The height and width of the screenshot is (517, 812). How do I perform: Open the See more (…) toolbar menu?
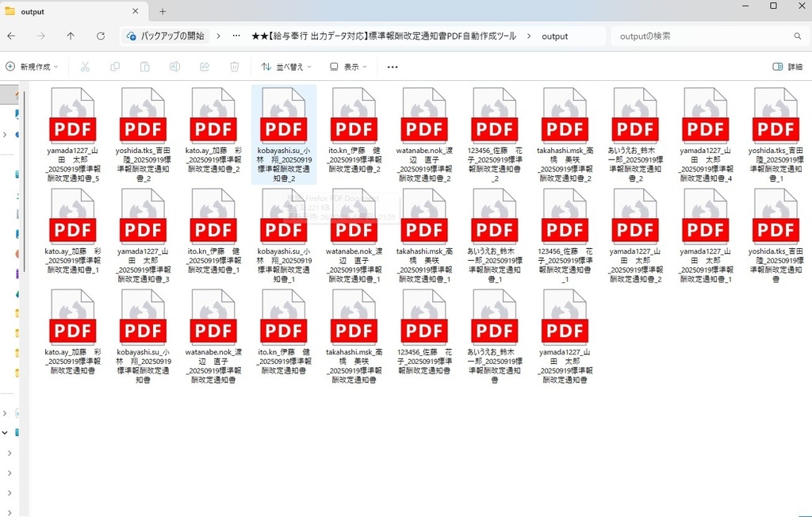[x=392, y=67]
